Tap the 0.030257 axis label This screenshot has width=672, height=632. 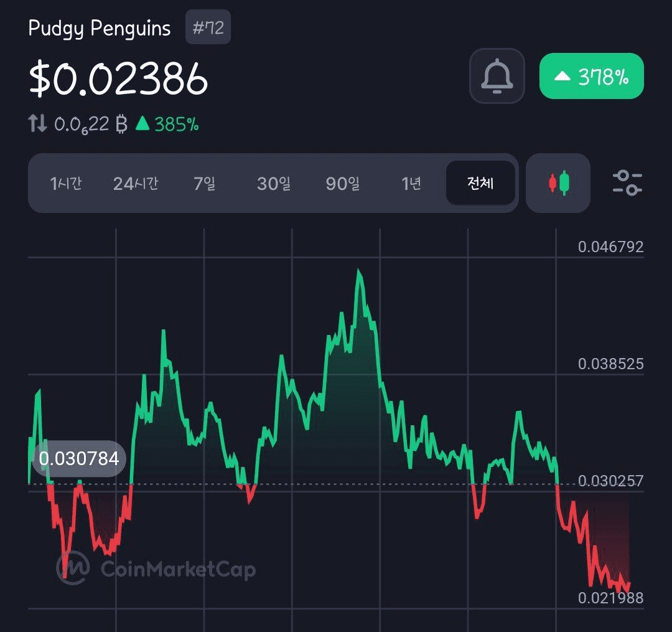point(611,481)
